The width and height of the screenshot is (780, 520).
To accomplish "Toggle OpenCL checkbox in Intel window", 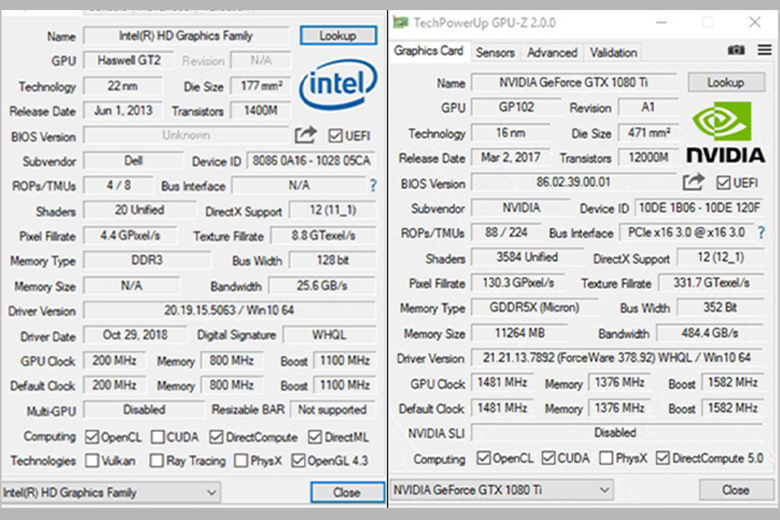I will 92,437.
